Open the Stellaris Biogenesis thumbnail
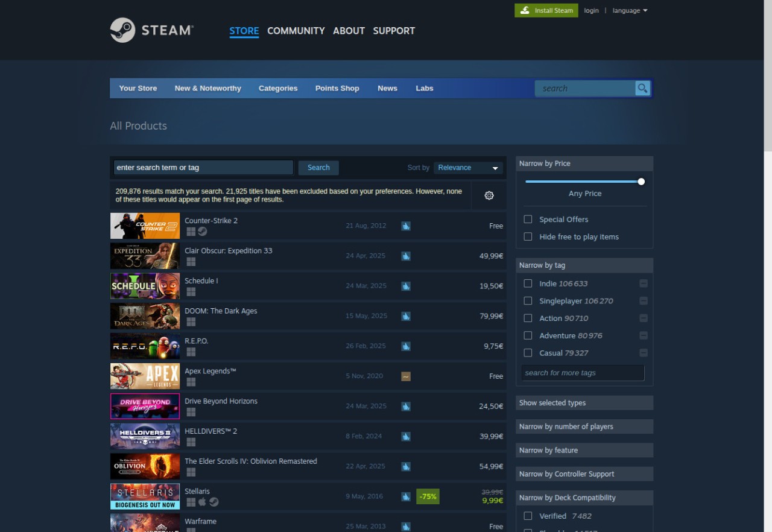Image resolution: width=772 pixels, height=532 pixels. pos(145,496)
